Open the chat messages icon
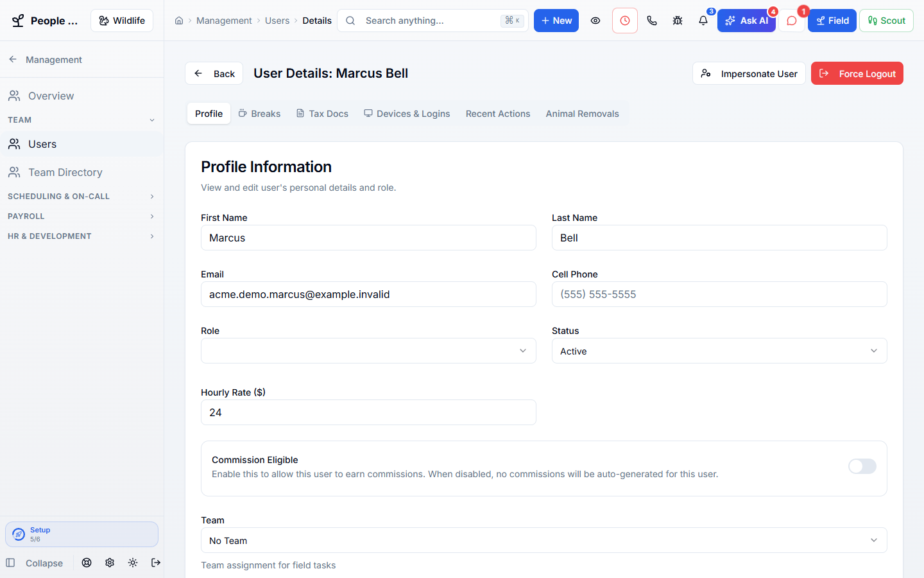The width and height of the screenshot is (924, 578). click(792, 21)
